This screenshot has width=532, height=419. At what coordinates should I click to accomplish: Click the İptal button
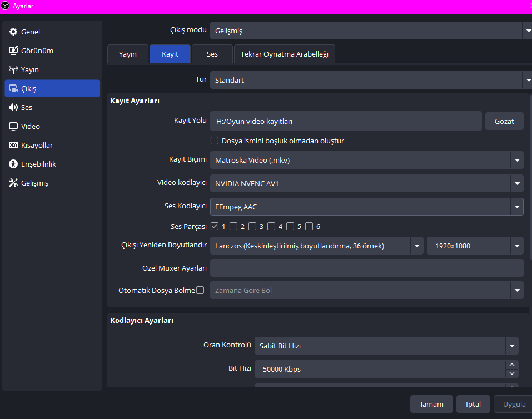(x=473, y=404)
